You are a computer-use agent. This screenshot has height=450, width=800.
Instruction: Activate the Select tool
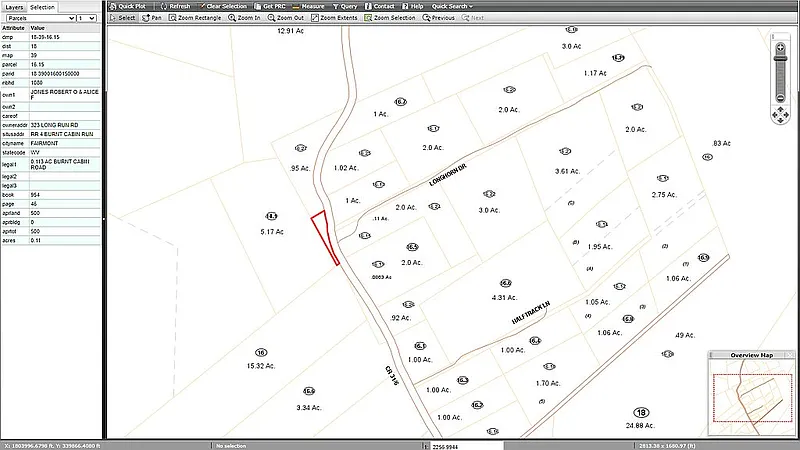[x=123, y=18]
